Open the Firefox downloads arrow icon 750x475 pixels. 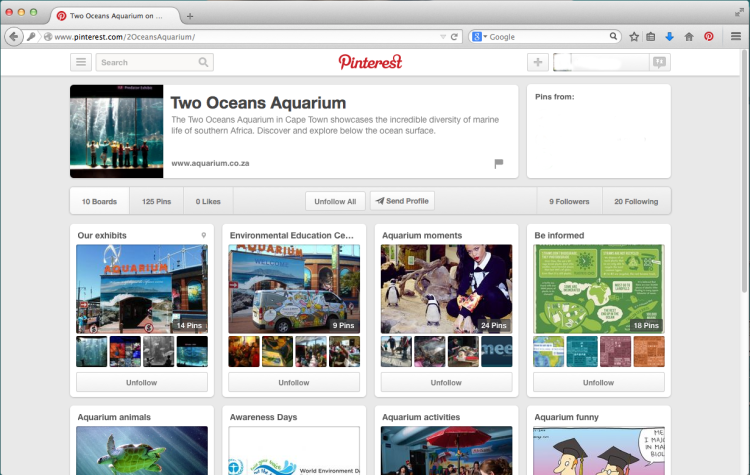(670, 36)
